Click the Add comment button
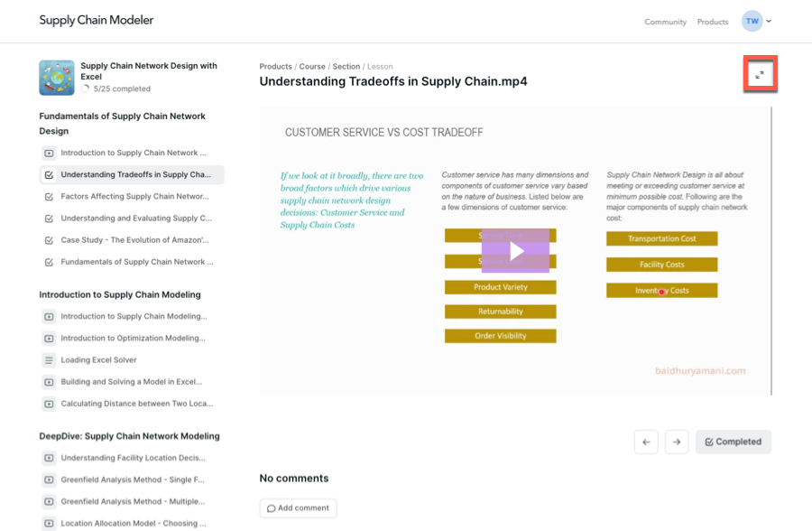The image size is (812, 531). coord(298,508)
